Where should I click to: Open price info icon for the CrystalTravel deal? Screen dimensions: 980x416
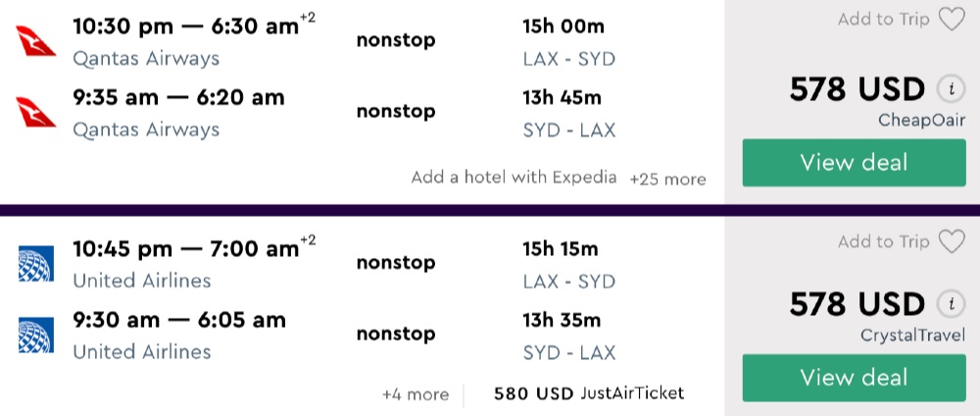948,304
